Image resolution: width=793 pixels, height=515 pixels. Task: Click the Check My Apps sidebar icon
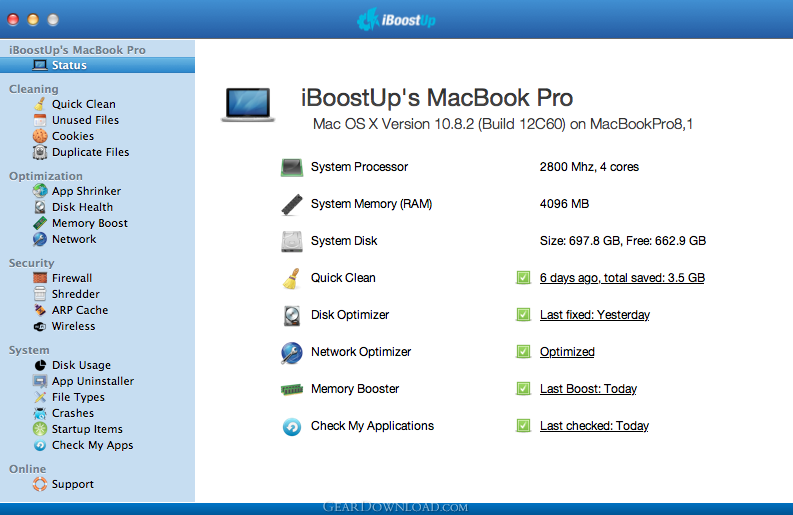pos(40,445)
